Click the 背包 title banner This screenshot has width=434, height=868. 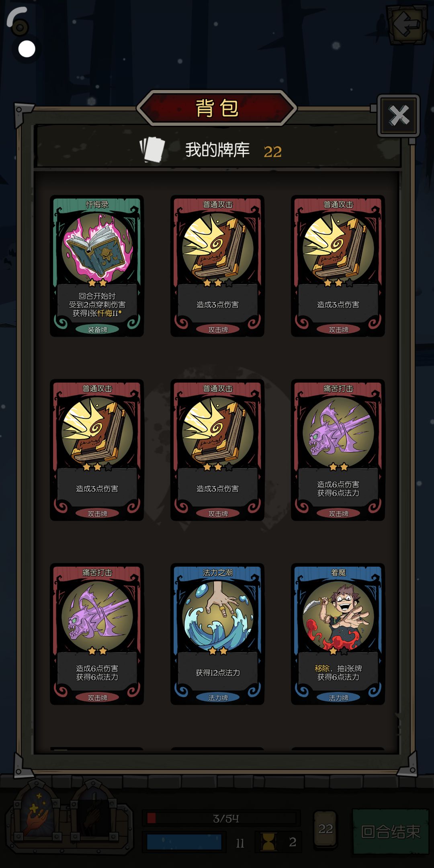coord(217,108)
